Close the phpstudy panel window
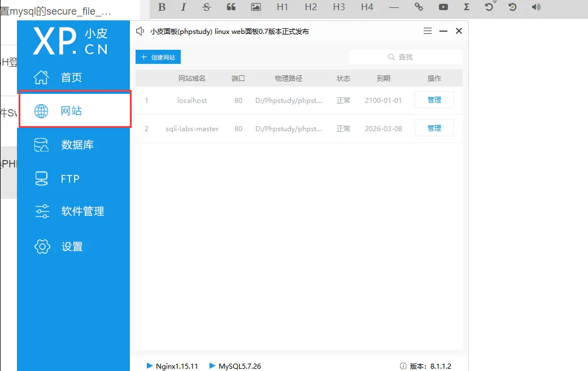Image resolution: width=588 pixels, height=371 pixels. point(459,31)
